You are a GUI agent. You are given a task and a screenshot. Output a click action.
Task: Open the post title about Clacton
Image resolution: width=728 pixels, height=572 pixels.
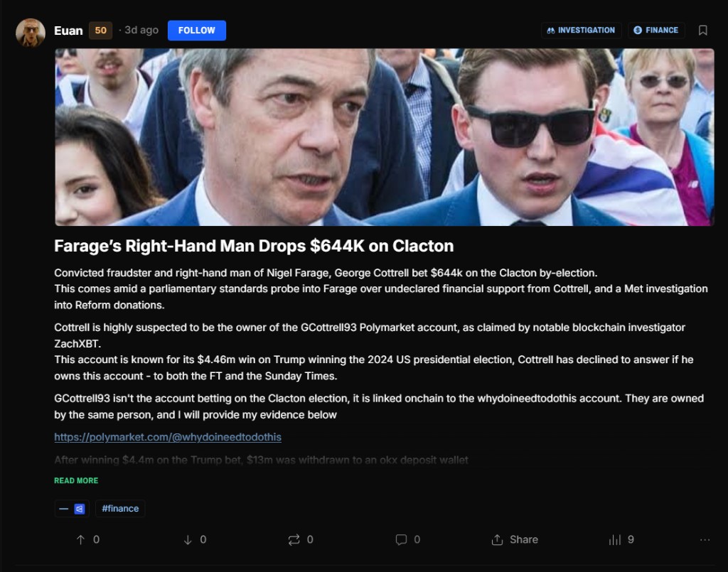(254, 246)
